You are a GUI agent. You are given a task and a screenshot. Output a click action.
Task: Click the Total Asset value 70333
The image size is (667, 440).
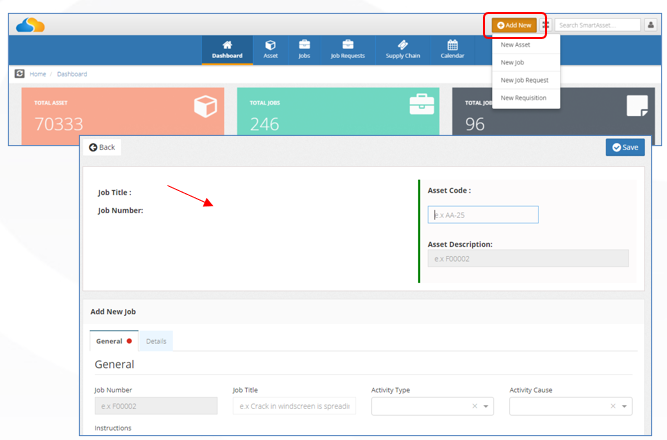pyautogui.click(x=59, y=124)
